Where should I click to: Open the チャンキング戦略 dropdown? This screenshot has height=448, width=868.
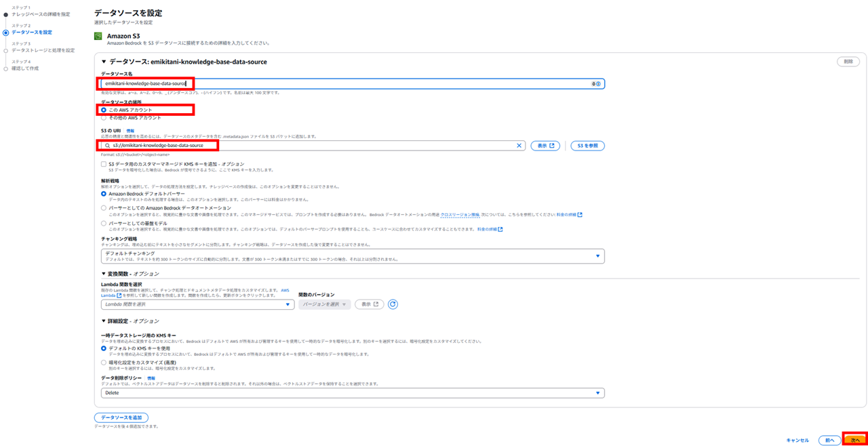tap(353, 256)
